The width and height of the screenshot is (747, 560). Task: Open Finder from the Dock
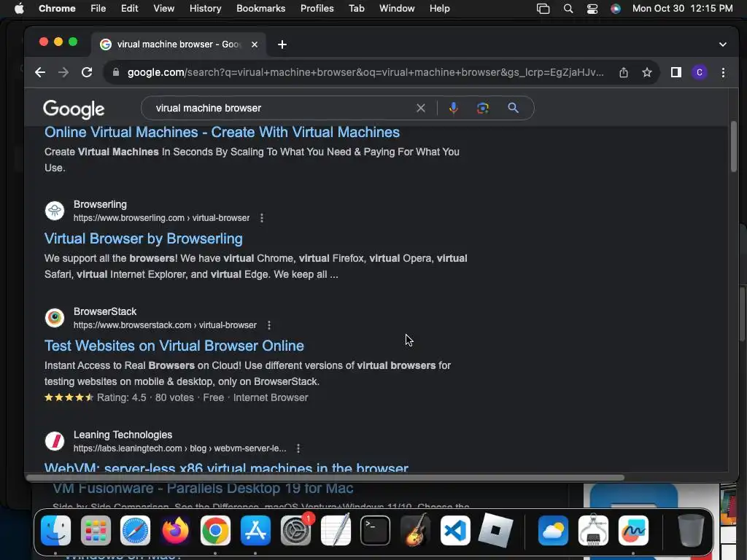click(55, 531)
